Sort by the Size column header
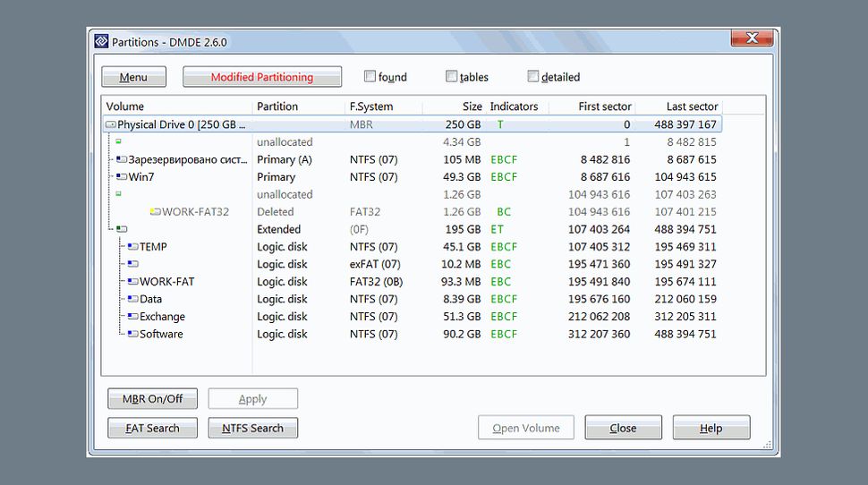The image size is (868, 485). click(x=454, y=106)
